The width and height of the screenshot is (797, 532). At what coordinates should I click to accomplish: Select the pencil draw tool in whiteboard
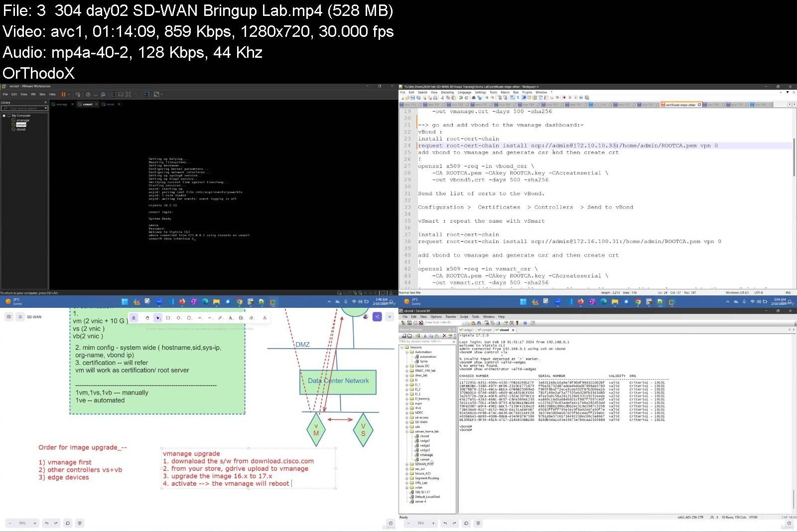[220, 318]
